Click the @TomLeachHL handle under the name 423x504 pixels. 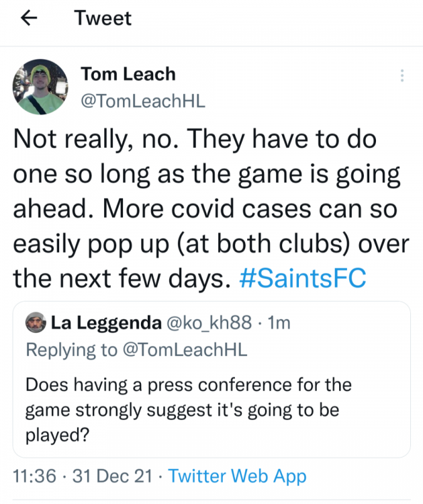click(142, 101)
